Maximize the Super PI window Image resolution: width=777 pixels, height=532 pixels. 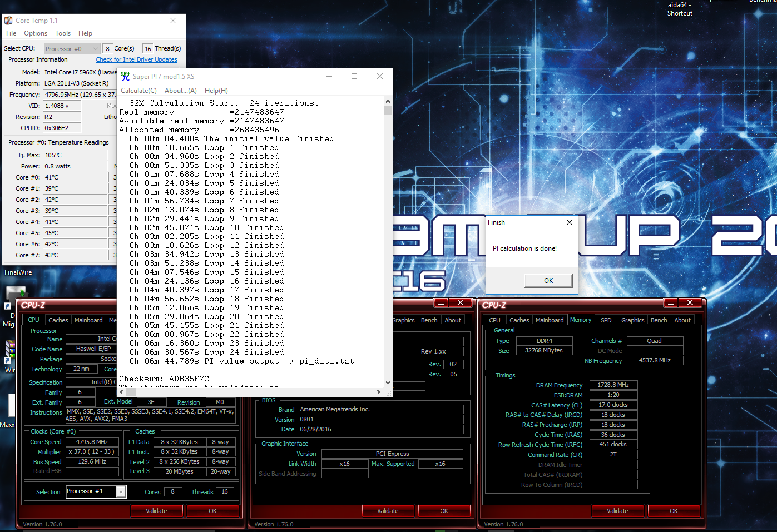click(x=354, y=76)
